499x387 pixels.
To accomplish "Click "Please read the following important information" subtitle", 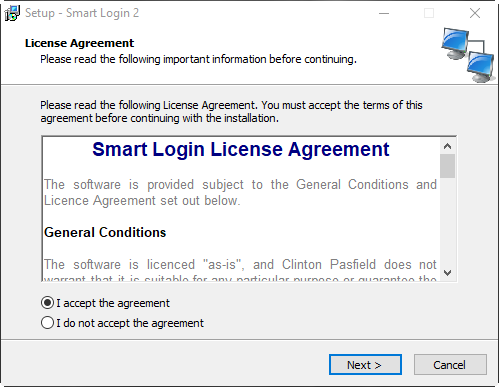I will (198, 59).
